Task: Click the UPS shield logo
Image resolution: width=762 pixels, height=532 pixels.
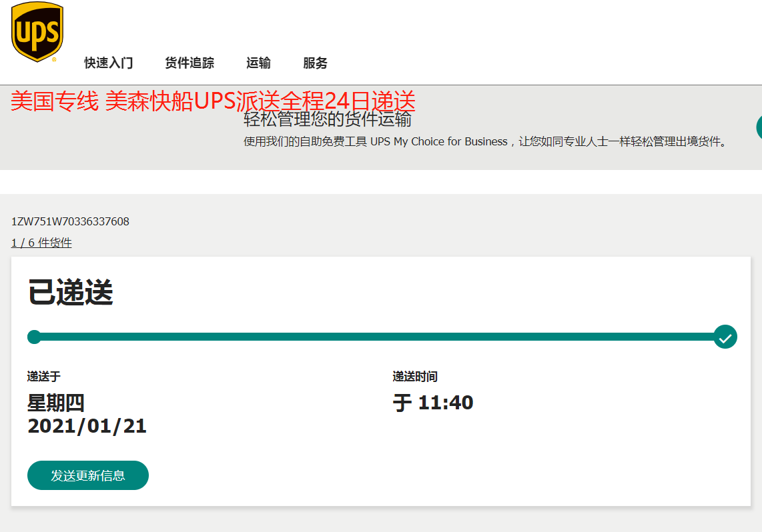Action: 37,32
